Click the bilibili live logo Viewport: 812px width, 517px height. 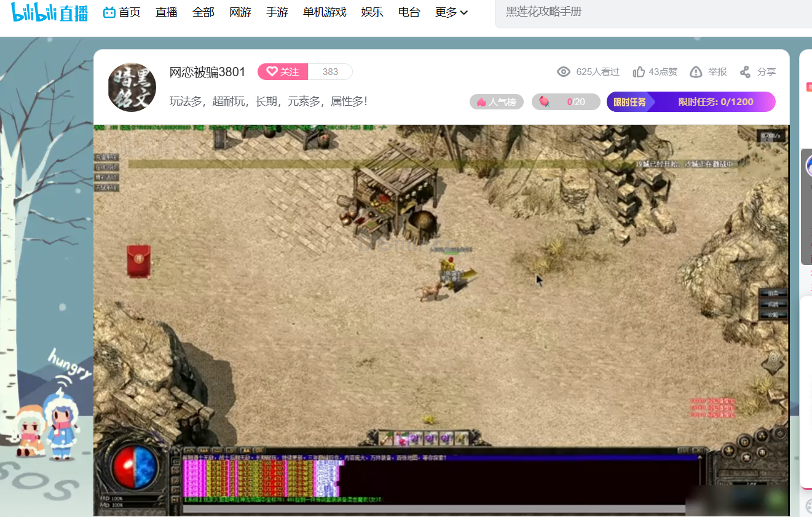click(50, 12)
